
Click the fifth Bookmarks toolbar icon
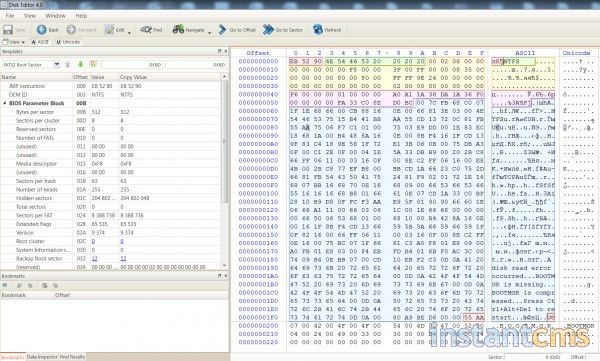click(x=55, y=286)
